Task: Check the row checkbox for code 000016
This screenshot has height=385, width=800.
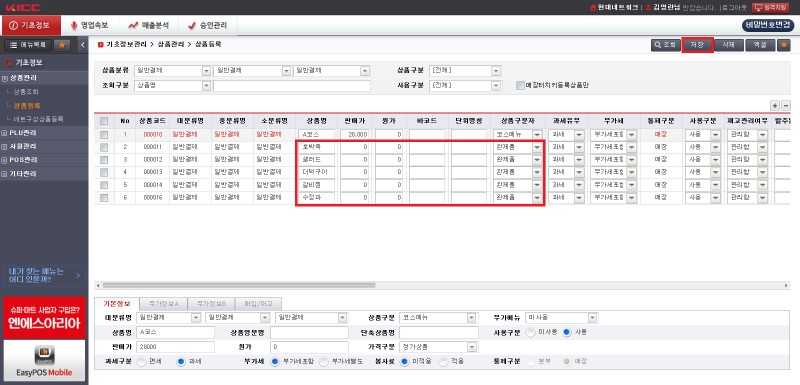Action: [104, 197]
